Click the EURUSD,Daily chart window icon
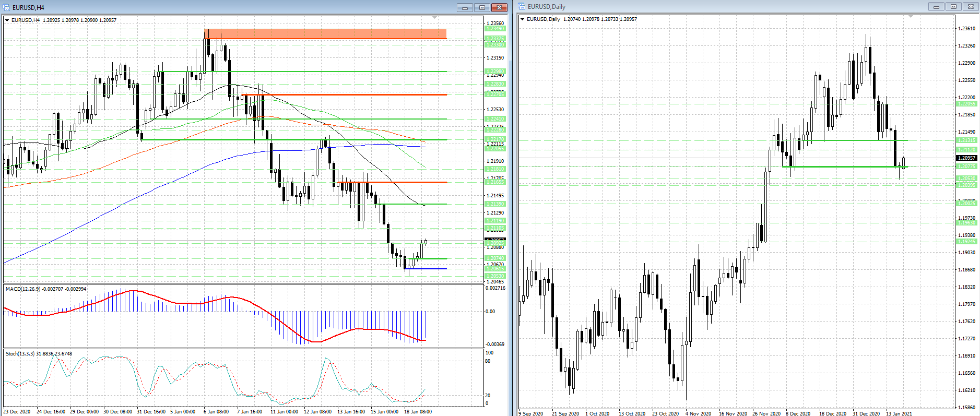The image size is (980, 416). pyautogui.click(x=522, y=7)
